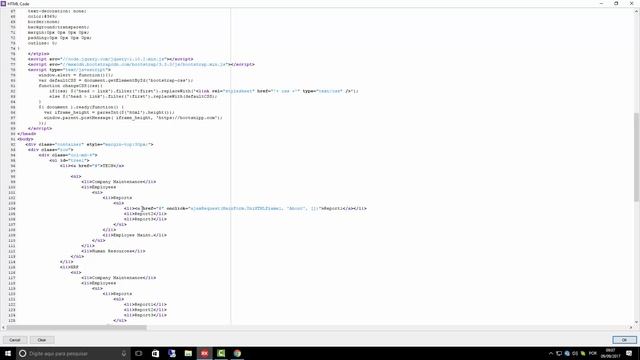Click the 'background:transparent;' CSS line
This screenshot has width=640, height=360.
58,27
